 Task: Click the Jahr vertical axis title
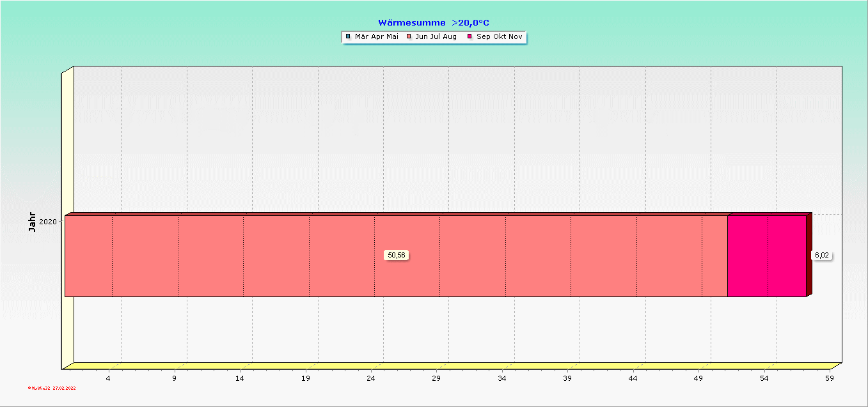pos(33,221)
